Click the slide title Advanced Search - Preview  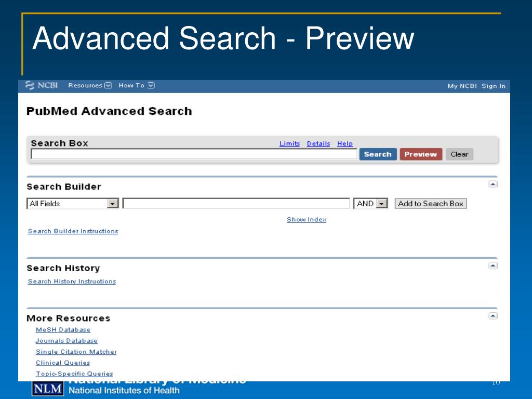point(223,38)
